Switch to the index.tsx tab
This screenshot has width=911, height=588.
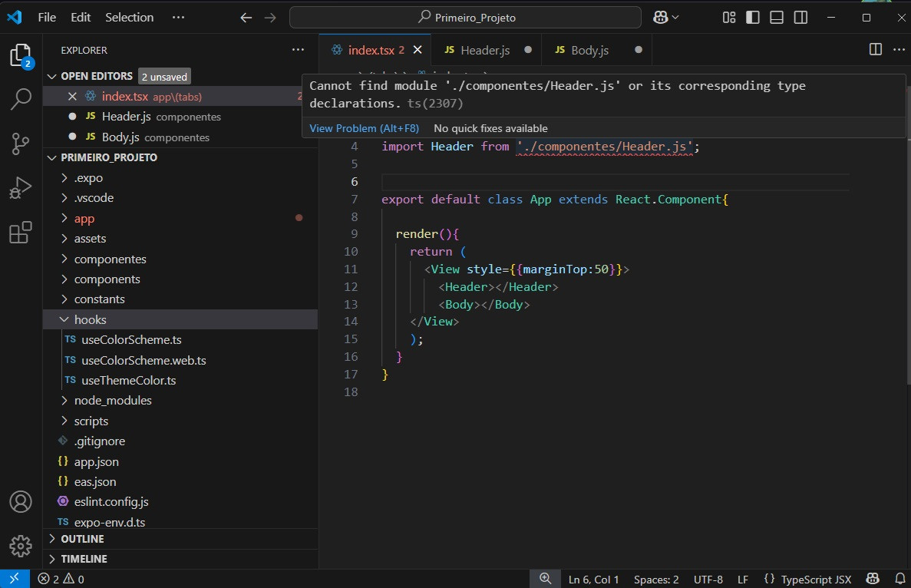375,50
